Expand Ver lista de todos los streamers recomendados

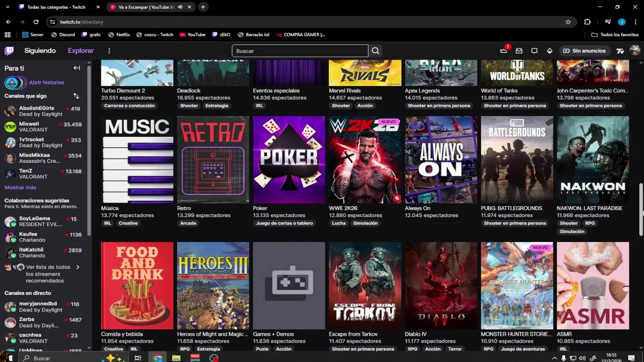tap(42, 274)
